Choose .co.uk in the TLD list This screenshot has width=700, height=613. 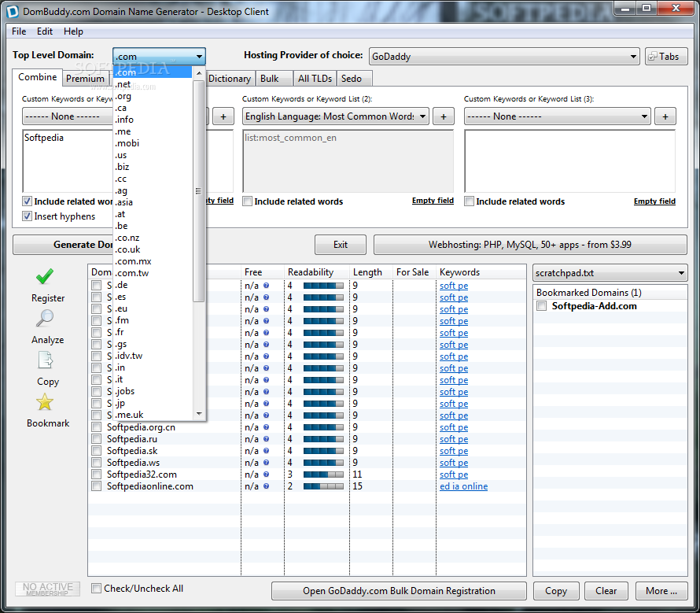point(153,249)
